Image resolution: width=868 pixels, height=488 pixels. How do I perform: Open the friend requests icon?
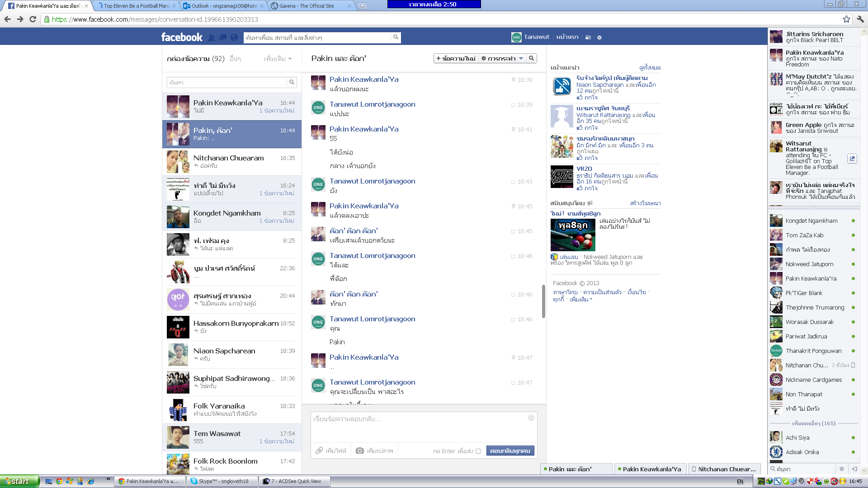pos(212,38)
